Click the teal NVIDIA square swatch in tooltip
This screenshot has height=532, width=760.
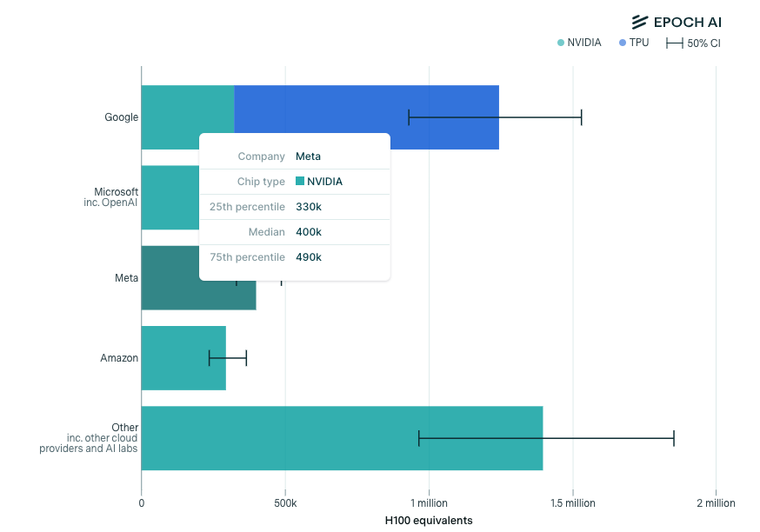pos(300,181)
